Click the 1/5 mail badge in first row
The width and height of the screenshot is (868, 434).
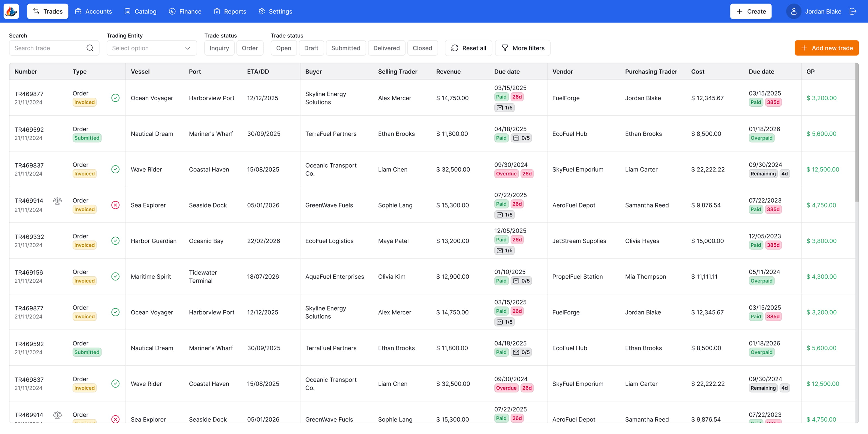[x=505, y=107]
